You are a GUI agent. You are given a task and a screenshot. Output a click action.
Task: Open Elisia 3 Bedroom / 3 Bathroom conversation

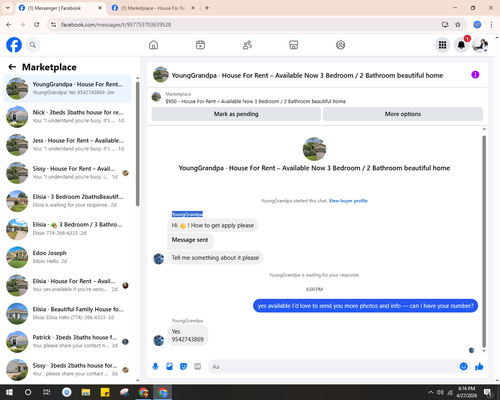[x=67, y=229]
